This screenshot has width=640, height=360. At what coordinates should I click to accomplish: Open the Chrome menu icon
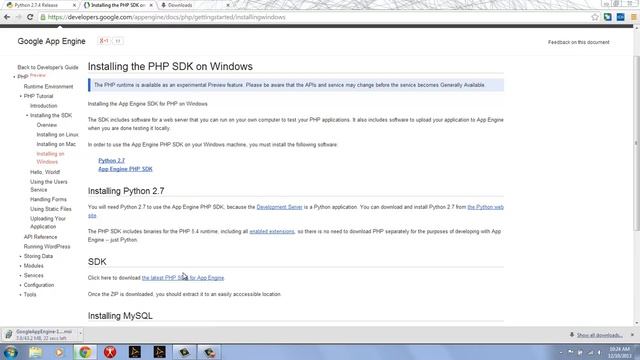click(634, 17)
